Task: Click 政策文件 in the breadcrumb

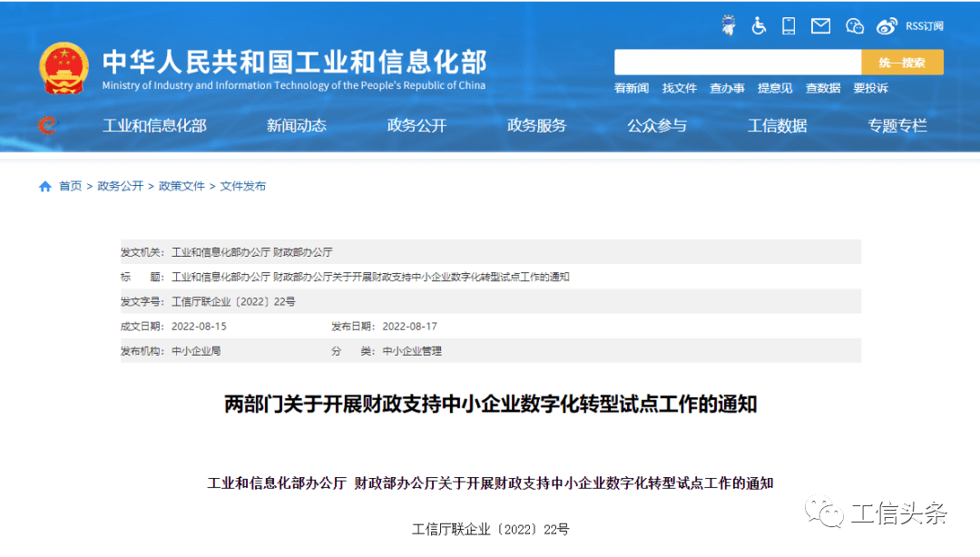Action: [x=181, y=186]
